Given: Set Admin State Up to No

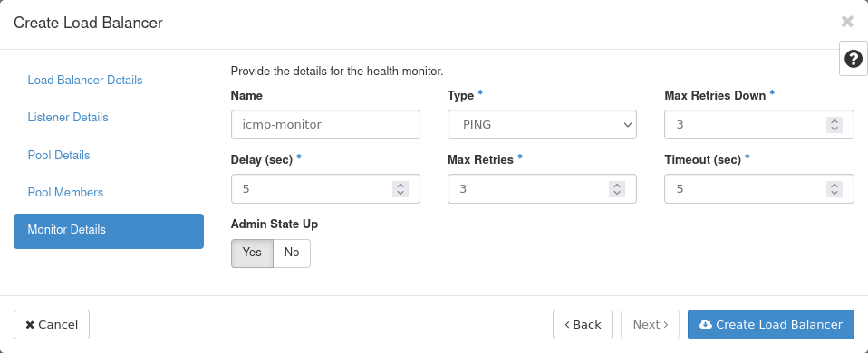Looking at the screenshot, I should tap(292, 253).
